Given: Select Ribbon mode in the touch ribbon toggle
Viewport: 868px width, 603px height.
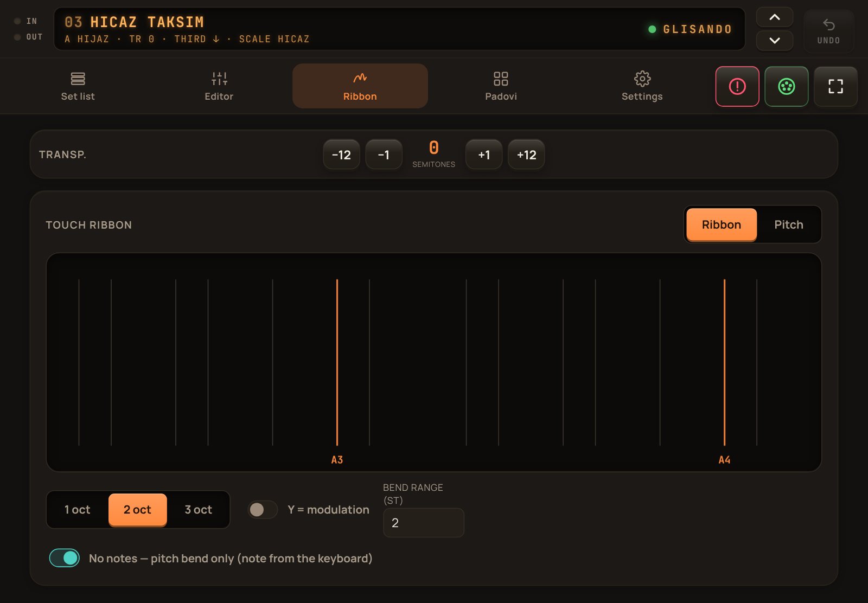Looking at the screenshot, I should coord(722,224).
